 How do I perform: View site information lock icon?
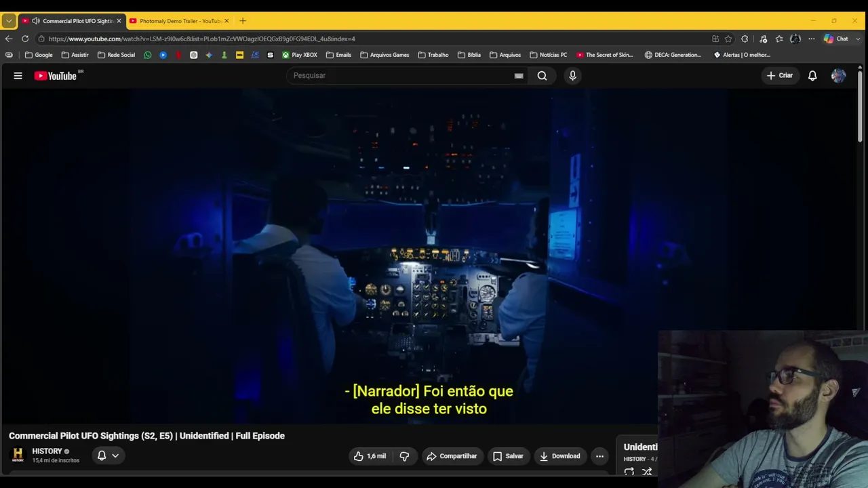(x=41, y=39)
